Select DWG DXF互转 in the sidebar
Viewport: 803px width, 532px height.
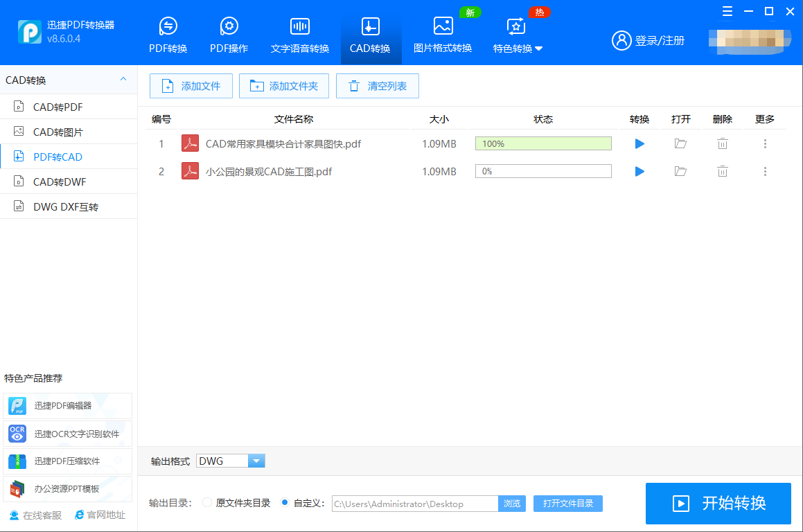tap(69, 207)
